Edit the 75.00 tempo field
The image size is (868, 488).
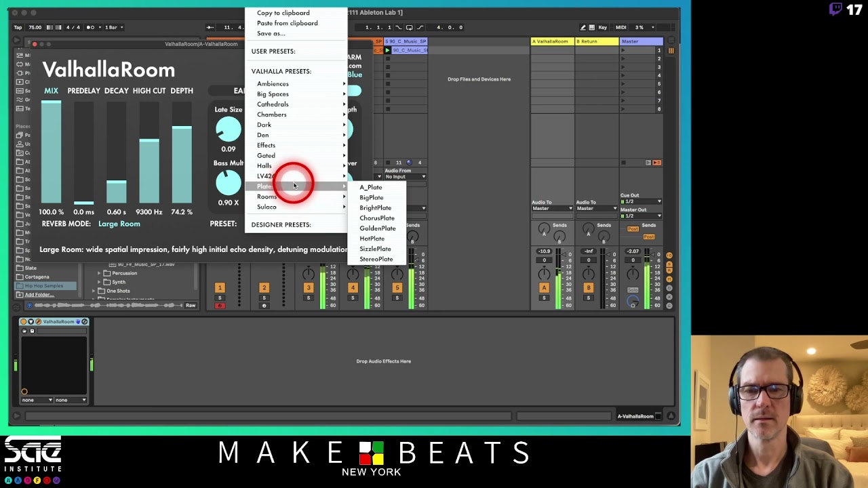tap(35, 27)
